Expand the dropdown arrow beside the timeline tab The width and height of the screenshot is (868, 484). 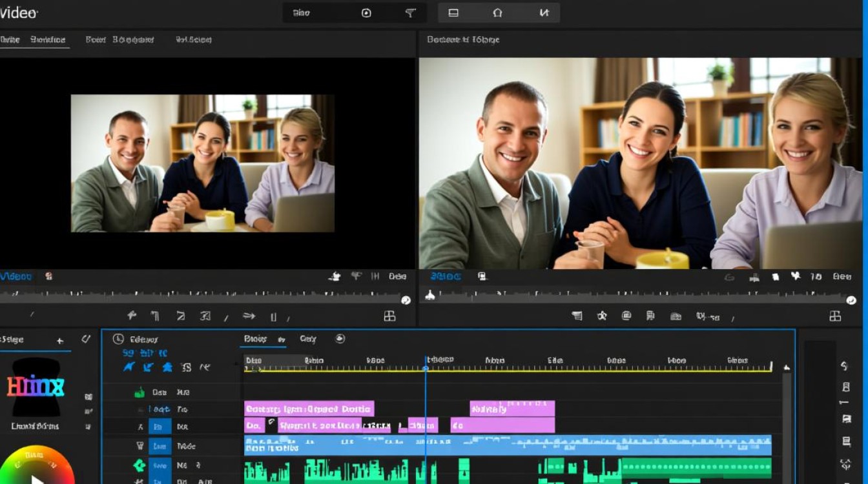coord(282,339)
